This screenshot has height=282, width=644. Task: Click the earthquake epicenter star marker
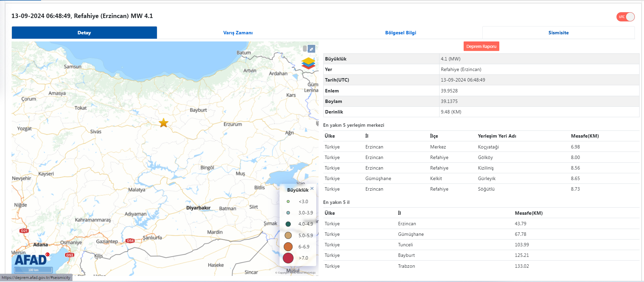tap(164, 123)
